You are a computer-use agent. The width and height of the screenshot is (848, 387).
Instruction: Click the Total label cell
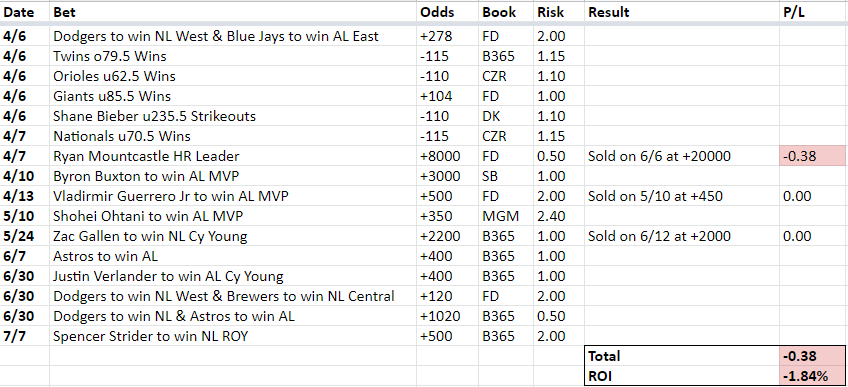(x=682, y=356)
